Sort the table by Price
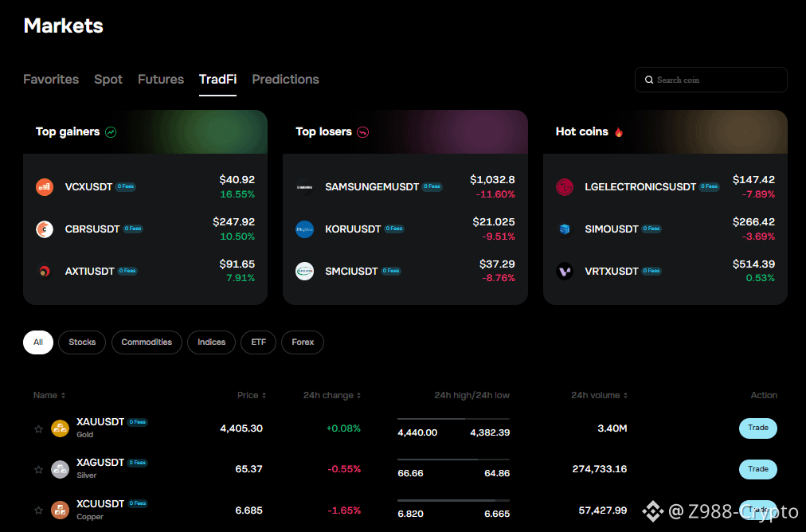This screenshot has width=806, height=532. tap(252, 395)
